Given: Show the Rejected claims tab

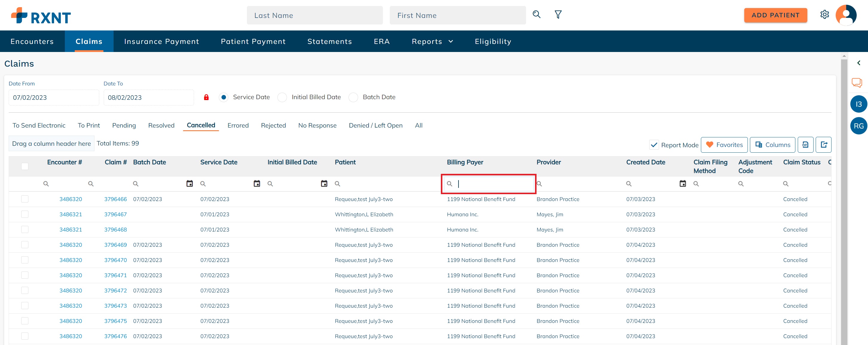Looking at the screenshot, I should click(x=273, y=125).
